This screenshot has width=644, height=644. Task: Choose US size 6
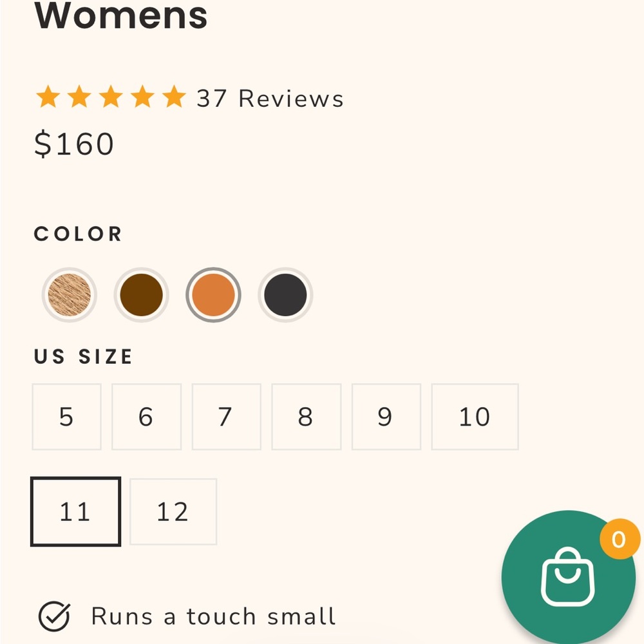(x=146, y=417)
